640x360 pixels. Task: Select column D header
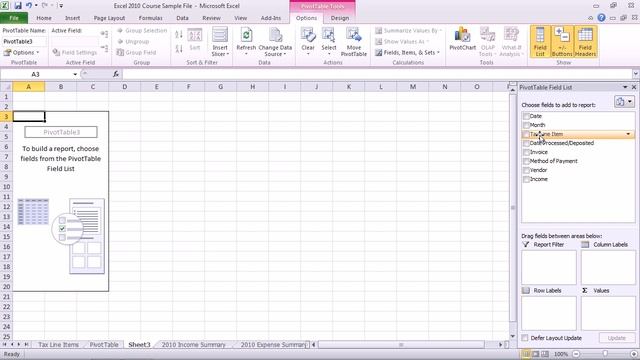[x=124, y=87]
